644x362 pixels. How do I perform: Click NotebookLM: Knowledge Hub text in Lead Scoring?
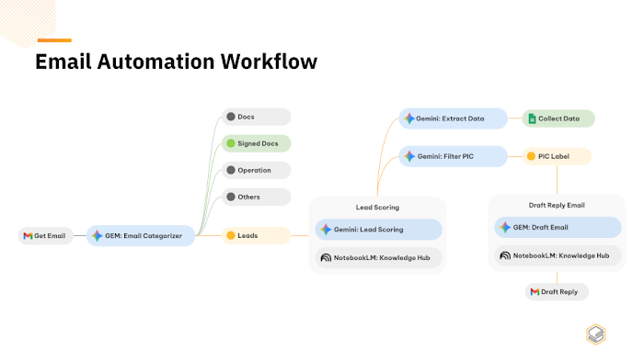(x=382, y=258)
